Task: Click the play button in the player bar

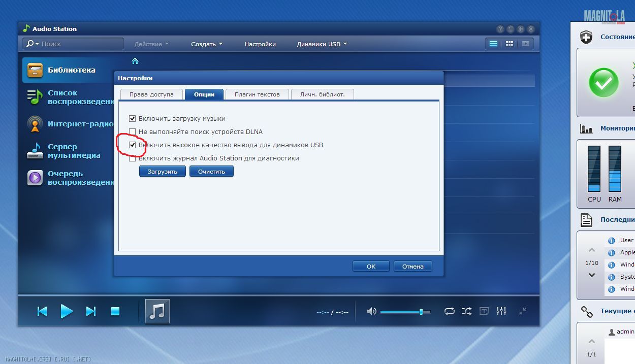Action: [x=67, y=311]
